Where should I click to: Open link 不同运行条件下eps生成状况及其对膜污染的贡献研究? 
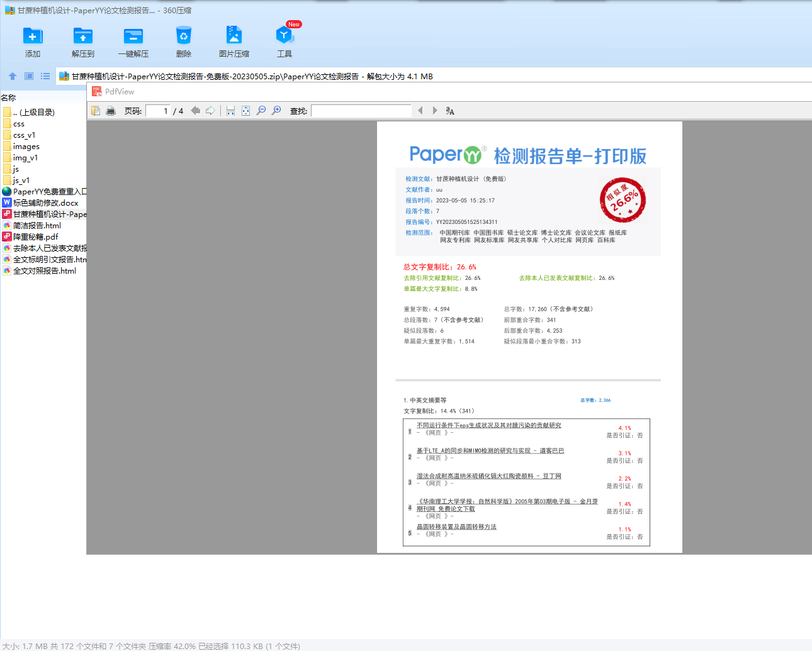(488, 425)
